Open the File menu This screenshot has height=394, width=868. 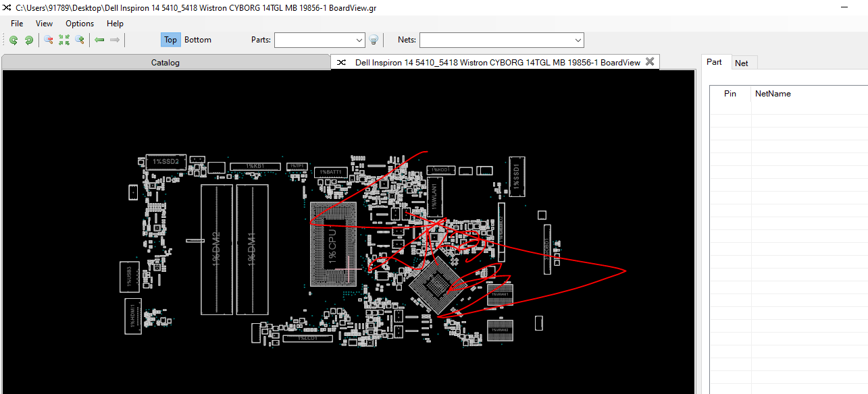tap(17, 23)
